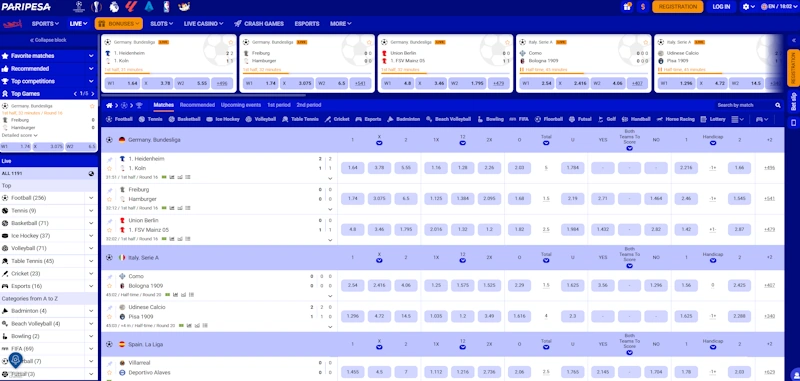
Task: Open Detailed score dropdown in Top Games
Action: click(x=19, y=135)
